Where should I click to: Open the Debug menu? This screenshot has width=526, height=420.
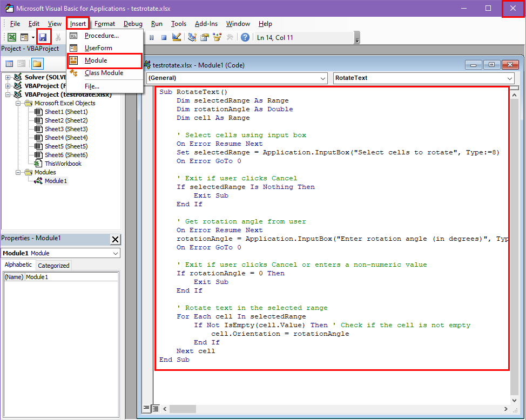133,24
